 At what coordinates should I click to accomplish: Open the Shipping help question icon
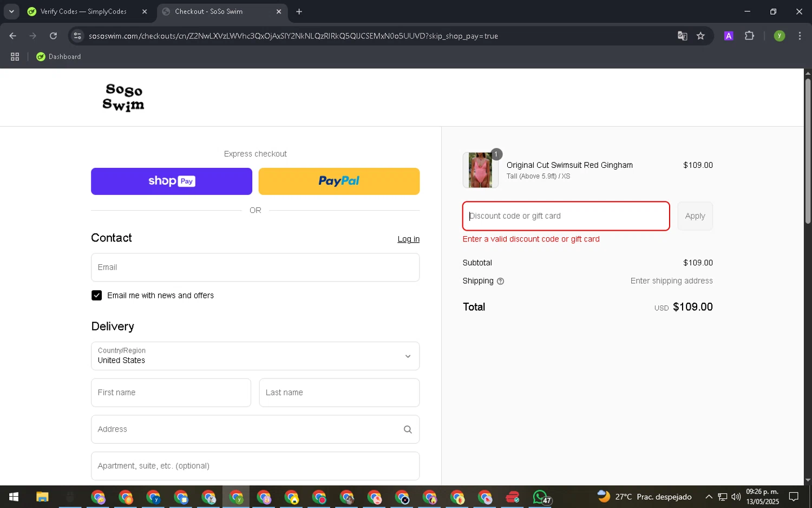[500, 281]
